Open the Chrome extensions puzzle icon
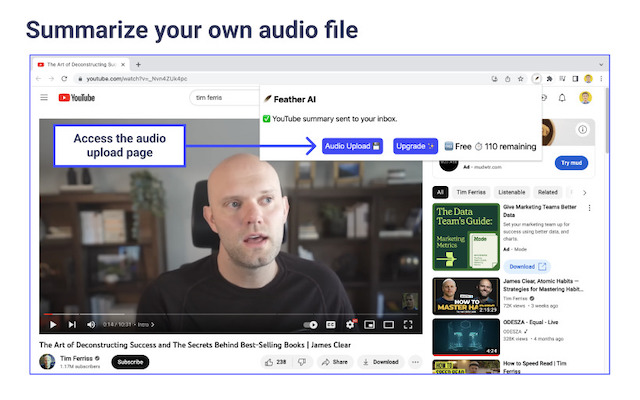This screenshot has height=400, width=640. point(549,79)
